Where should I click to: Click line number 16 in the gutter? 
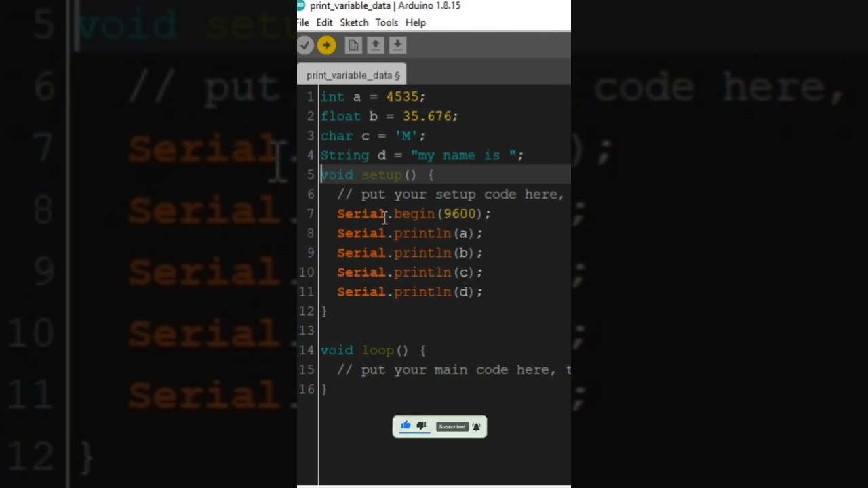pyautogui.click(x=307, y=390)
